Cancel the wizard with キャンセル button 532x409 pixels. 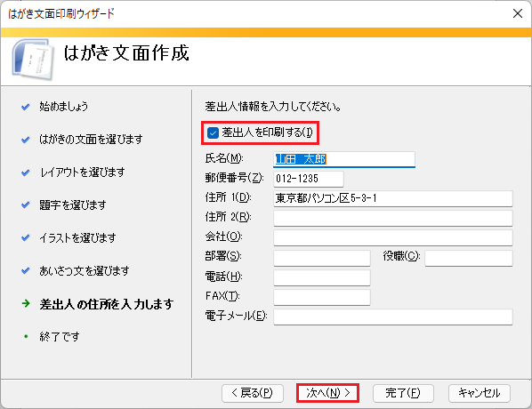[480, 393]
